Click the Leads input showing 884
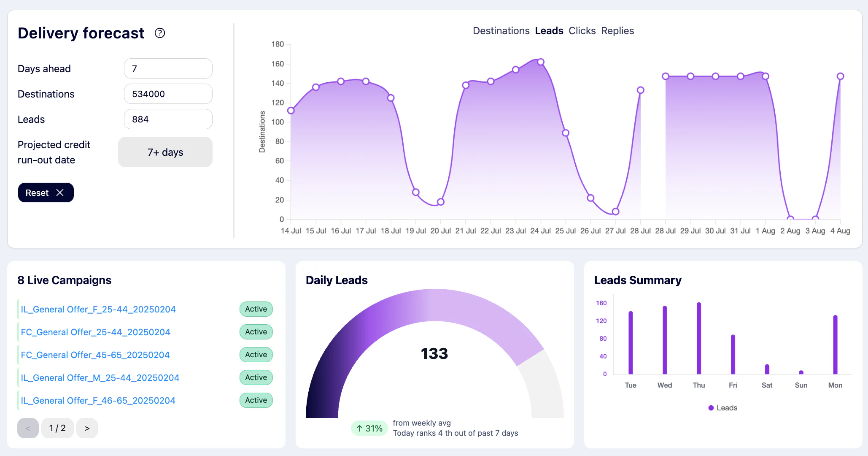The width and height of the screenshot is (868, 456). coord(168,119)
